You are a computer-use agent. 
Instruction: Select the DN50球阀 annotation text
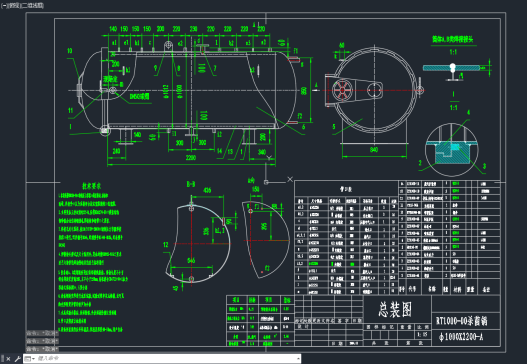point(139,96)
